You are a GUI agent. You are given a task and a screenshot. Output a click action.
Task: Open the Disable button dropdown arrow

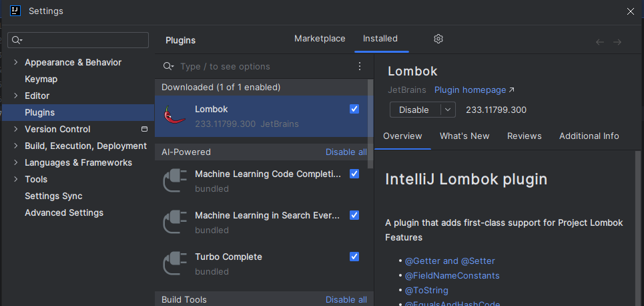[448, 110]
